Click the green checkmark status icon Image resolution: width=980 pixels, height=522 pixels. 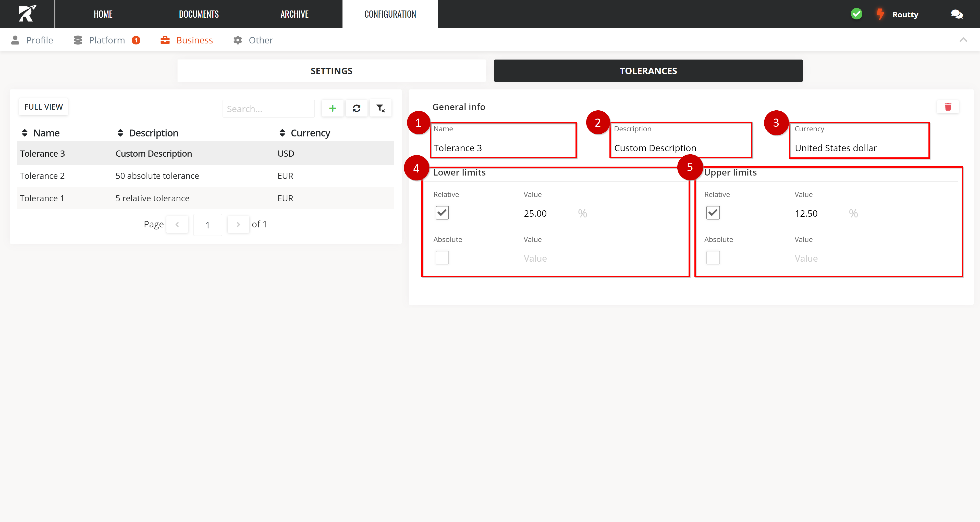click(x=856, y=14)
